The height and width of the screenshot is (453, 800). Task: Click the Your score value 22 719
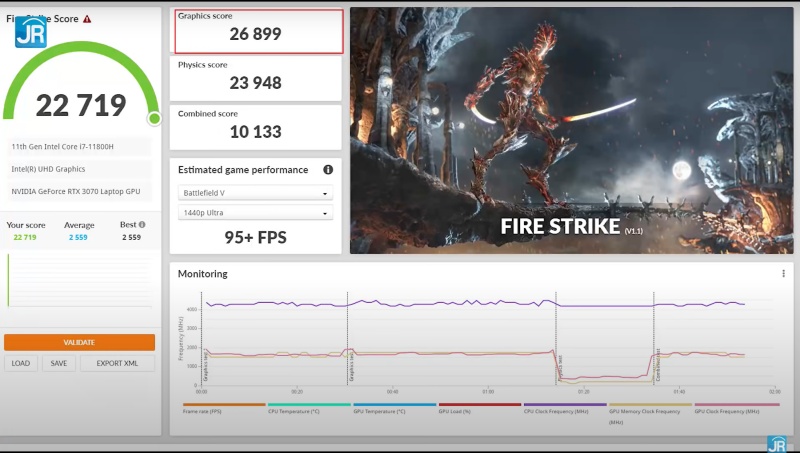pyautogui.click(x=25, y=237)
